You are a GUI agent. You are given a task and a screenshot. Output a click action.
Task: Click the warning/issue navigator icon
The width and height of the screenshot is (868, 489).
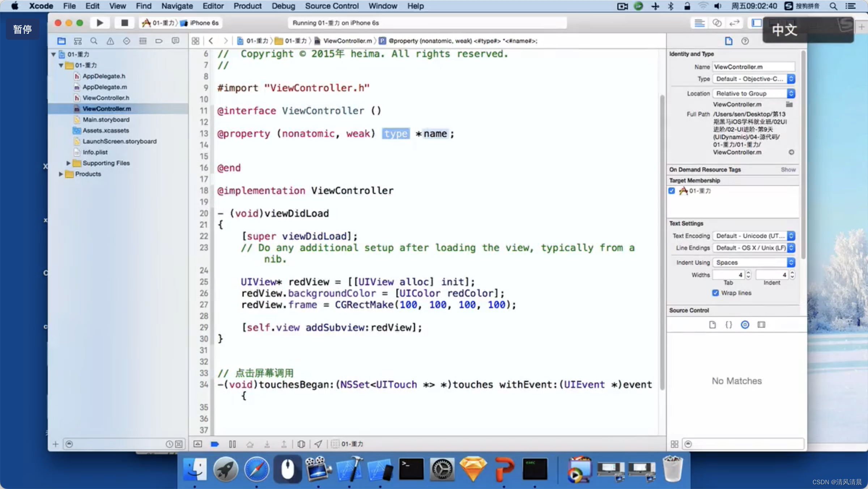[110, 41]
